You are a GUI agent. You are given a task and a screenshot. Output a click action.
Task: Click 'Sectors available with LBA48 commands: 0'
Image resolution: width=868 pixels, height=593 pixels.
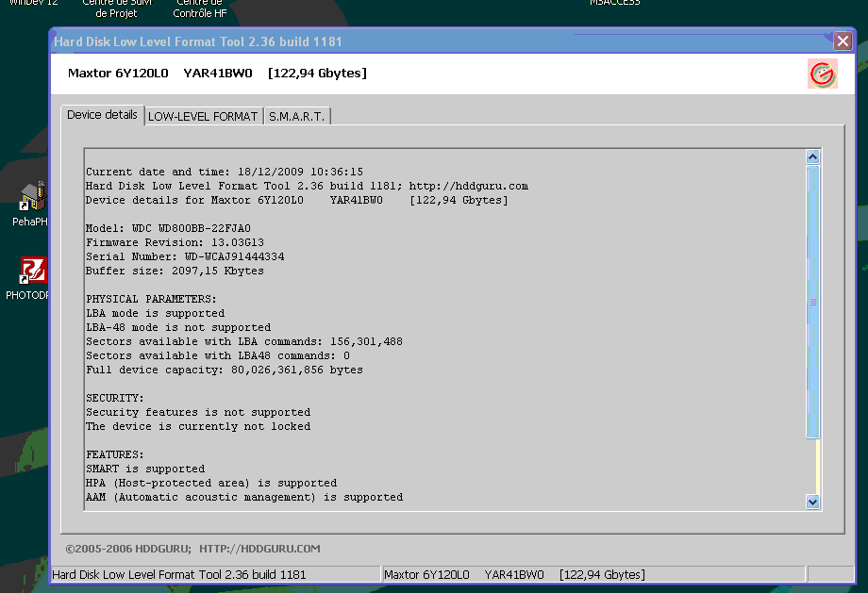(218, 355)
